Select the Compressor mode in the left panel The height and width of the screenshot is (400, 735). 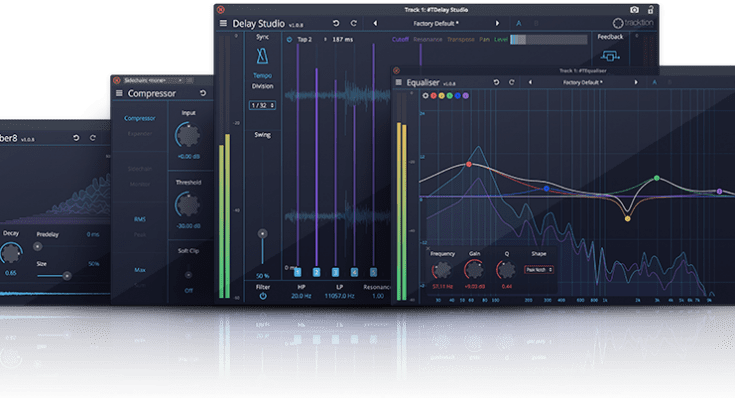click(x=139, y=118)
